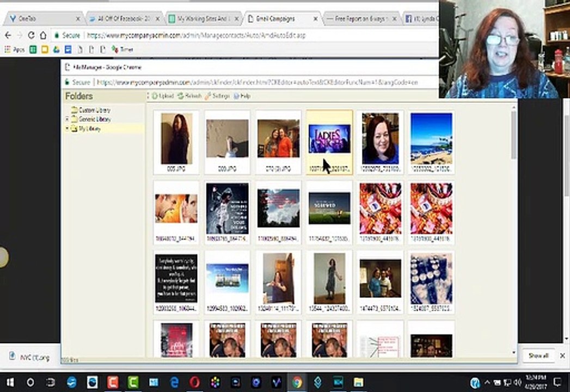Image resolution: width=570 pixels, height=392 pixels.
Task: Go back in the main Chrome window
Action: click(8, 35)
